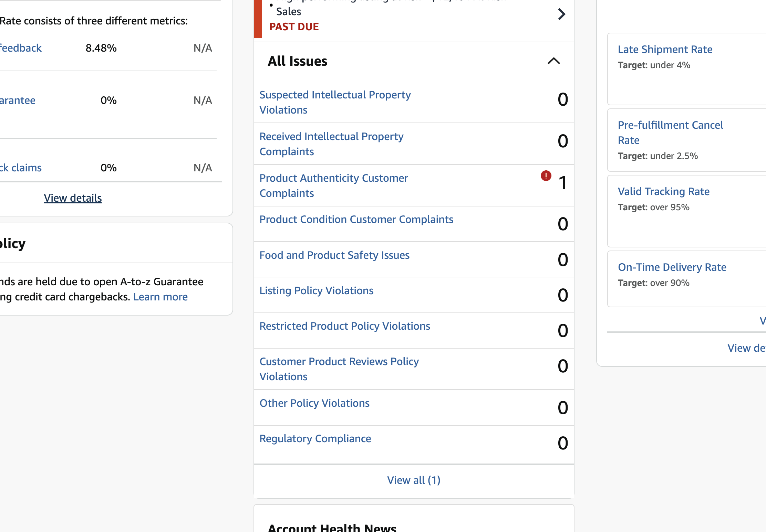
Task: Open Product Condition Customer Complaints
Action: point(356,219)
